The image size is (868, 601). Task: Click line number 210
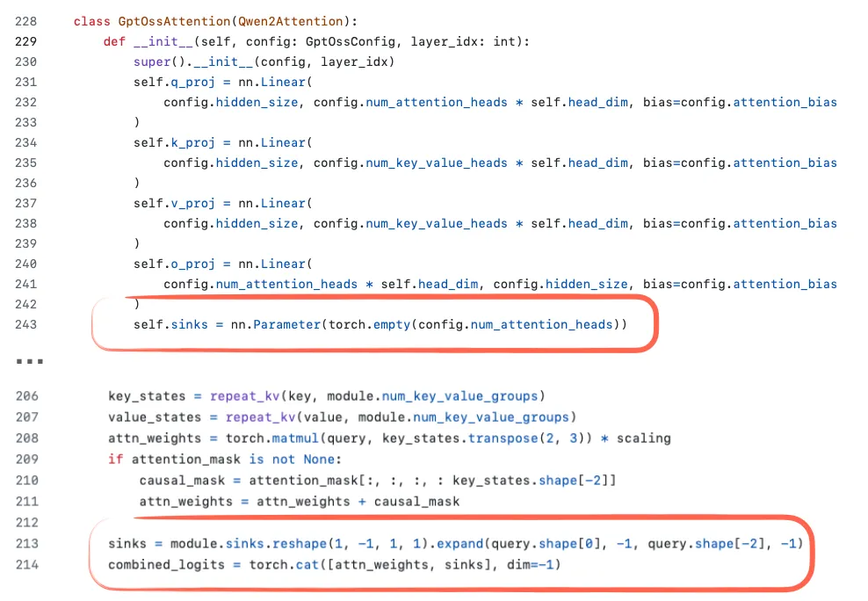(x=27, y=481)
